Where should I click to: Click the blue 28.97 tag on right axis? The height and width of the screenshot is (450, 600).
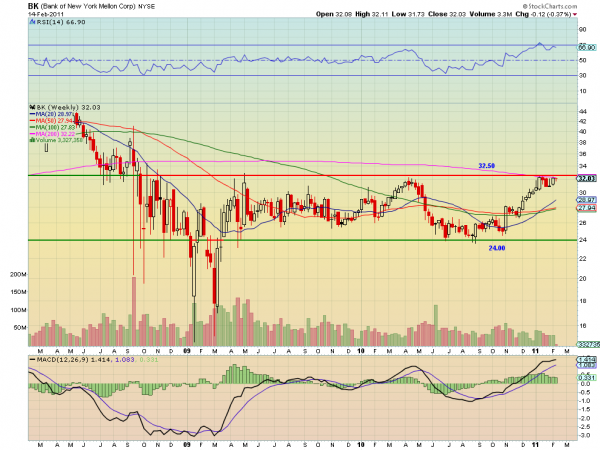click(587, 200)
